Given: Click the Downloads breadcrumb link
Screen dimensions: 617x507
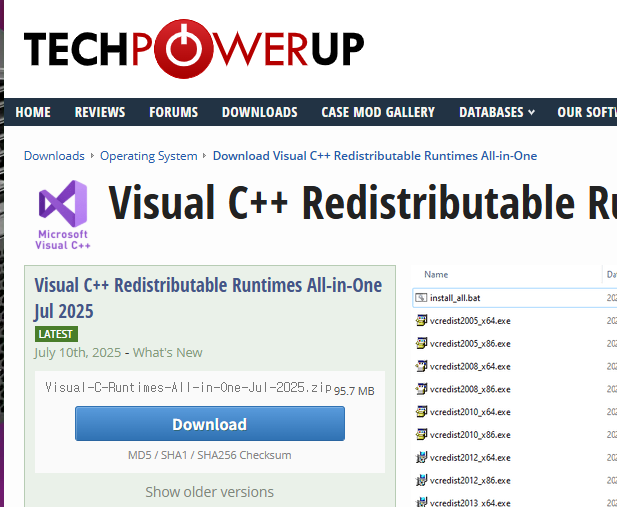Looking at the screenshot, I should tap(54, 156).
